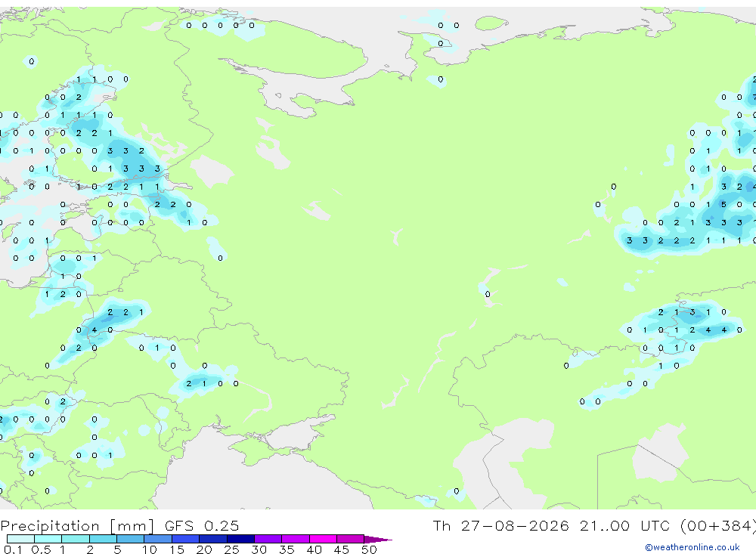The width and height of the screenshot is (756, 554).
Task: Pick the 10–15 mm legend color swatch
Action: [158, 539]
